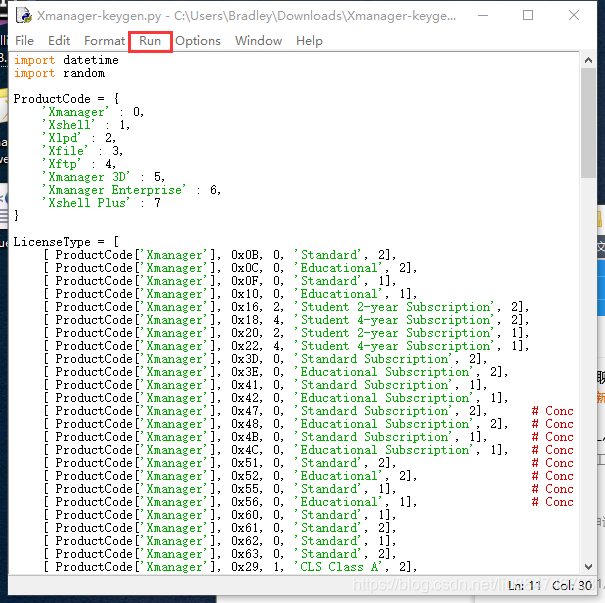The width and height of the screenshot is (605, 603).
Task: Open the Window menu
Action: [259, 41]
